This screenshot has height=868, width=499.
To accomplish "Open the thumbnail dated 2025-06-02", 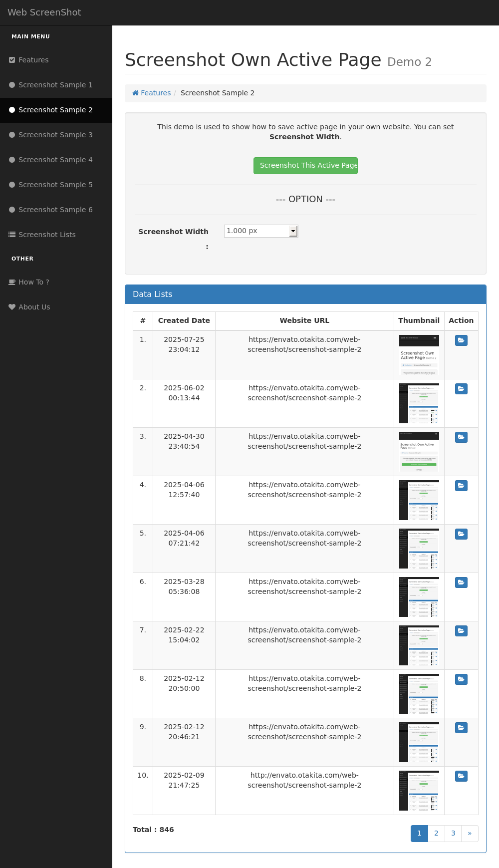I will pos(419,403).
